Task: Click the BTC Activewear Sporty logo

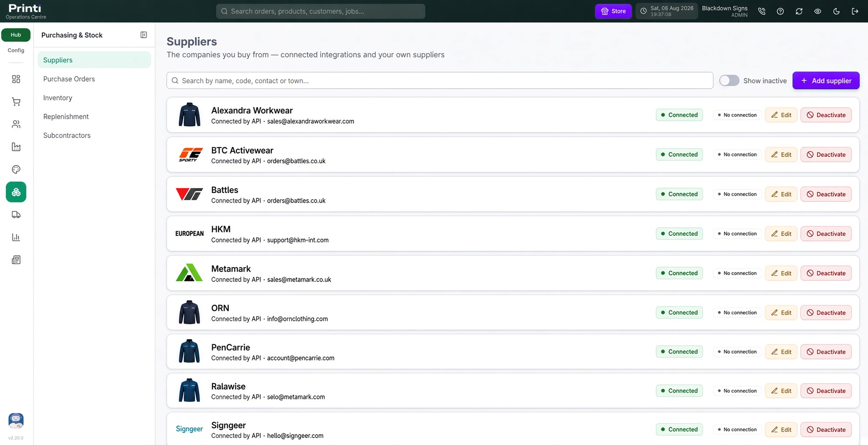Action: pyautogui.click(x=190, y=155)
